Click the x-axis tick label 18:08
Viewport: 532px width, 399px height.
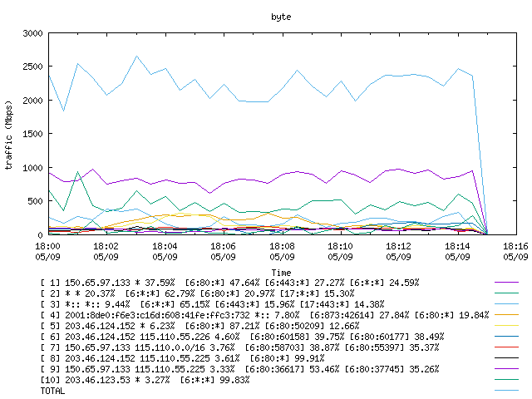pos(282,246)
